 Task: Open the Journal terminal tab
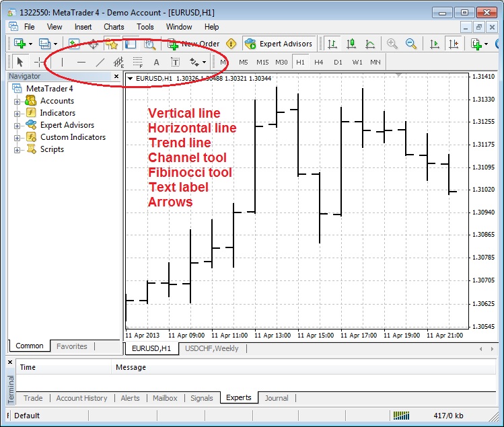click(276, 398)
